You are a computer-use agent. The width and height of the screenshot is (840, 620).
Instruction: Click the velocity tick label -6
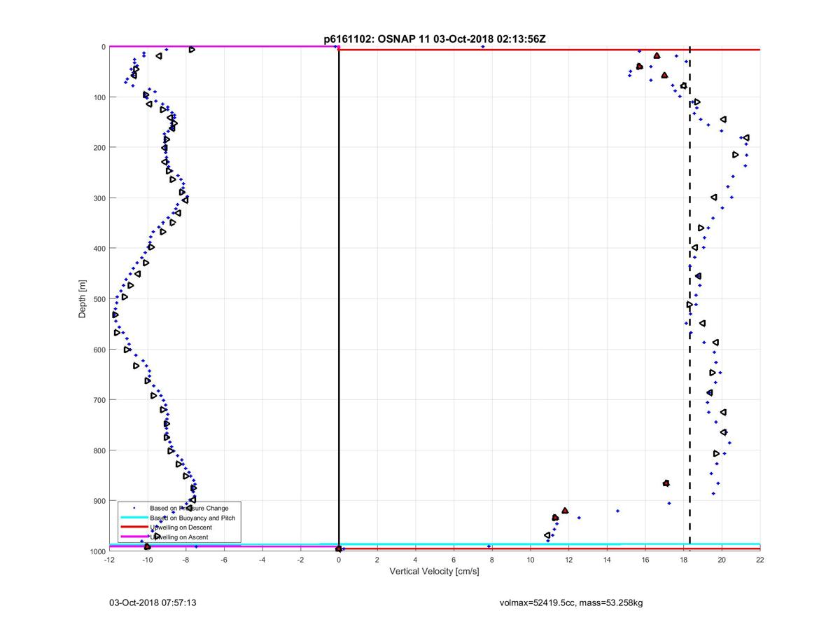tap(224, 560)
